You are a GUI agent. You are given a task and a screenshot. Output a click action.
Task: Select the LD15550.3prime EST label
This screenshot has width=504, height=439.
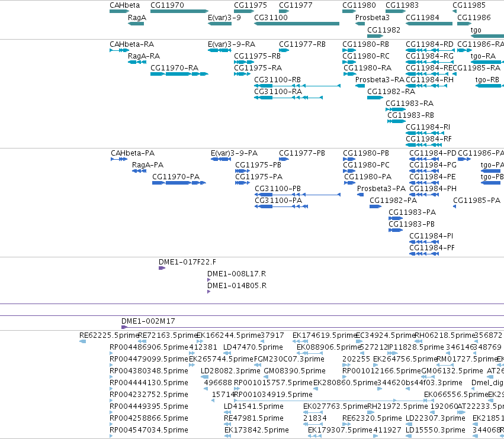tap(435, 430)
